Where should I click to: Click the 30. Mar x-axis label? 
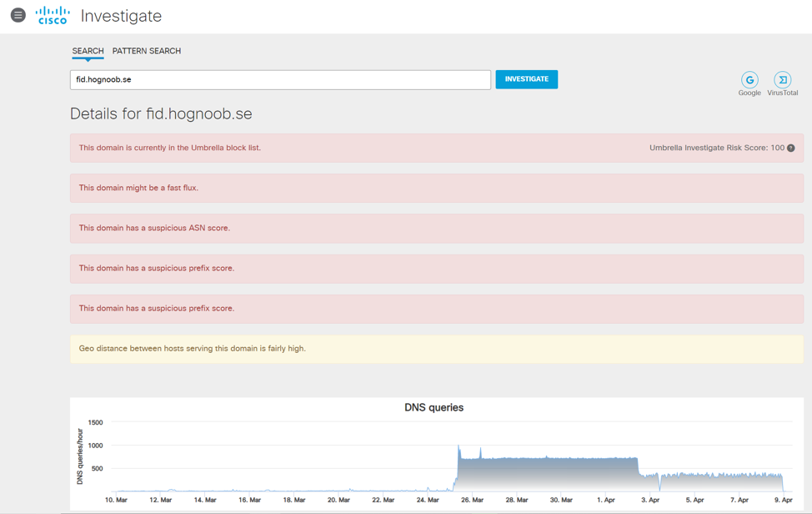click(561, 500)
